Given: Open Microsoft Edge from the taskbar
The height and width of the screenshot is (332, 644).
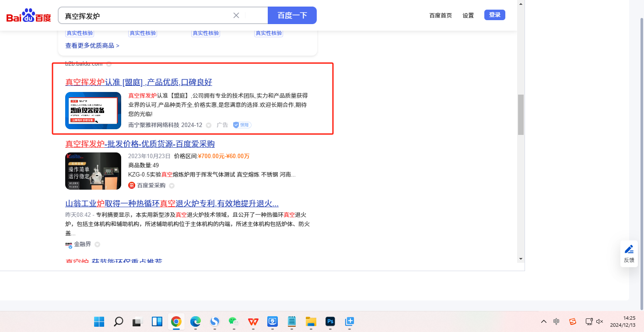Looking at the screenshot, I should 195,322.
